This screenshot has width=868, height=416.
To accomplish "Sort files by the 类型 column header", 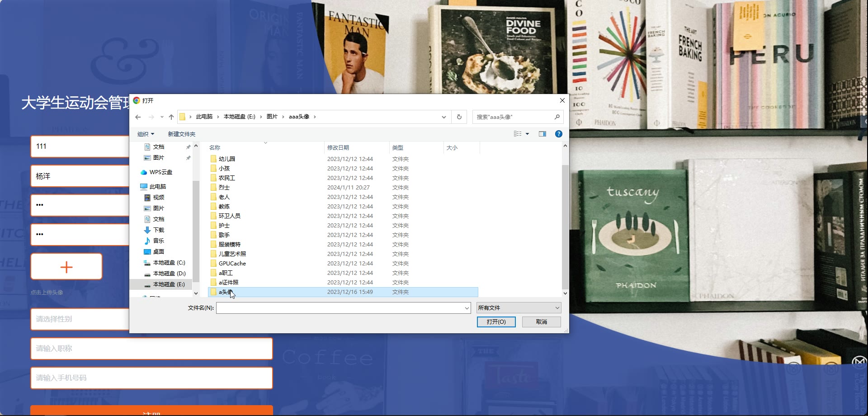I will (398, 148).
